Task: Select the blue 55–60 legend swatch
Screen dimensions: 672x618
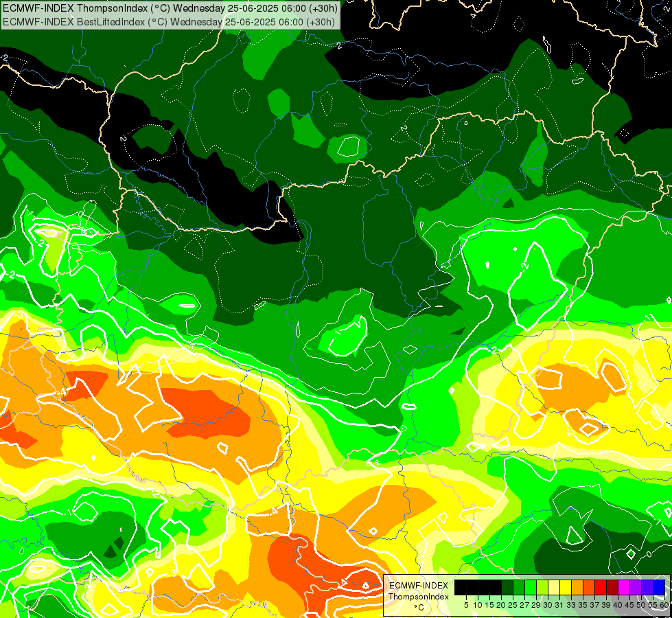Action: [659, 587]
